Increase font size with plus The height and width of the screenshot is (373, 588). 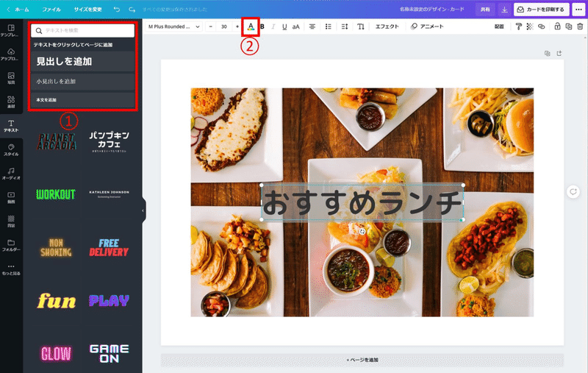coord(237,26)
